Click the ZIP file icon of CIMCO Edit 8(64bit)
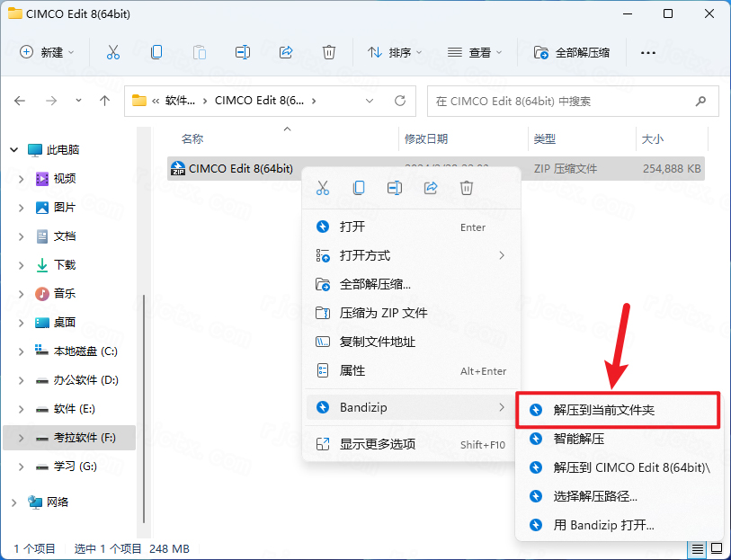This screenshot has height=560, width=731. click(178, 168)
